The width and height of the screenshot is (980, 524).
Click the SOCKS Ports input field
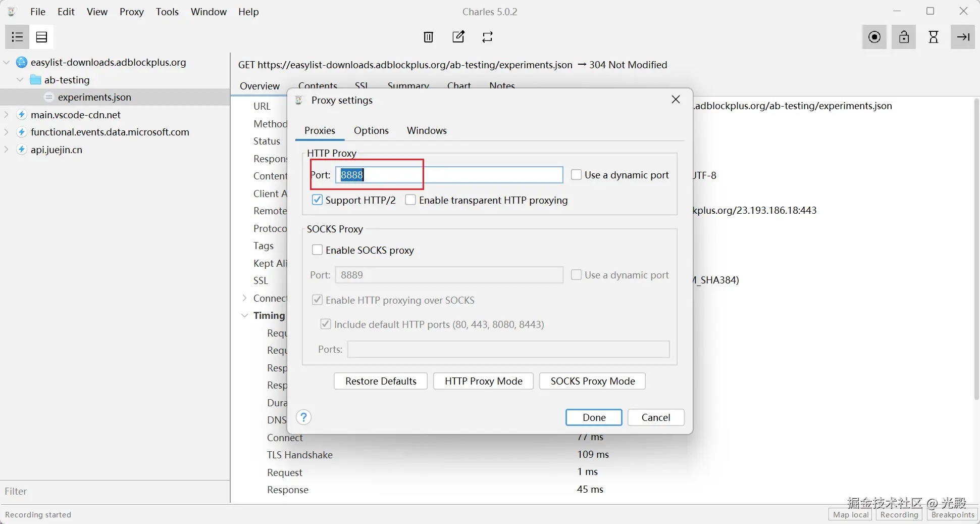point(508,349)
